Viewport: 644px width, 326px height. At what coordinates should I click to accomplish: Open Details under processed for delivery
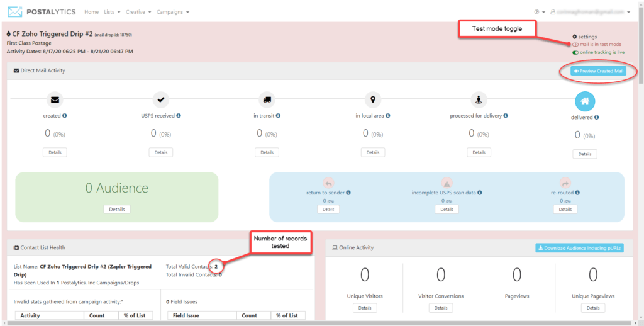coord(479,152)
